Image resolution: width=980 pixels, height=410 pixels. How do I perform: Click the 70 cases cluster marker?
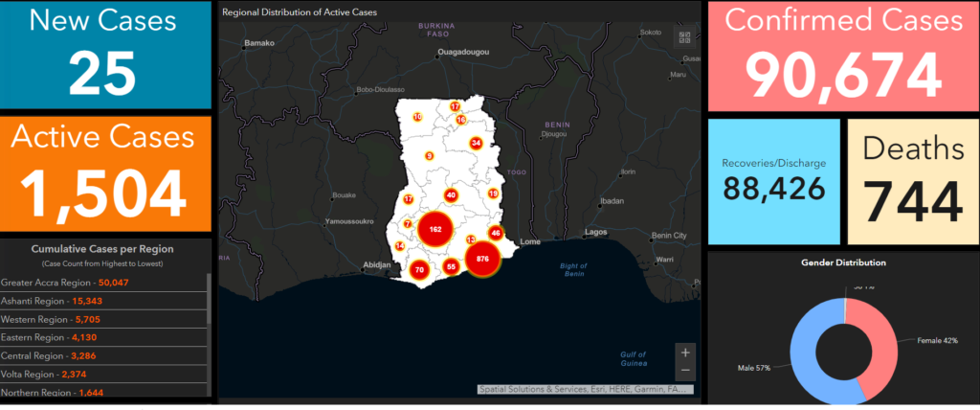[419, 270]
